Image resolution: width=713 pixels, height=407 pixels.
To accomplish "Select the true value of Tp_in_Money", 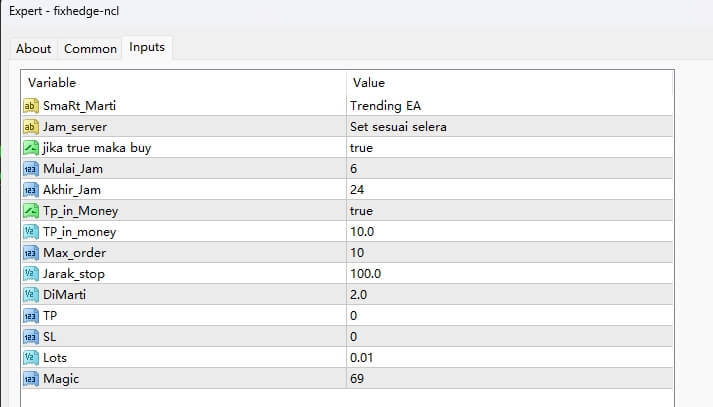I will click(361, 211).
